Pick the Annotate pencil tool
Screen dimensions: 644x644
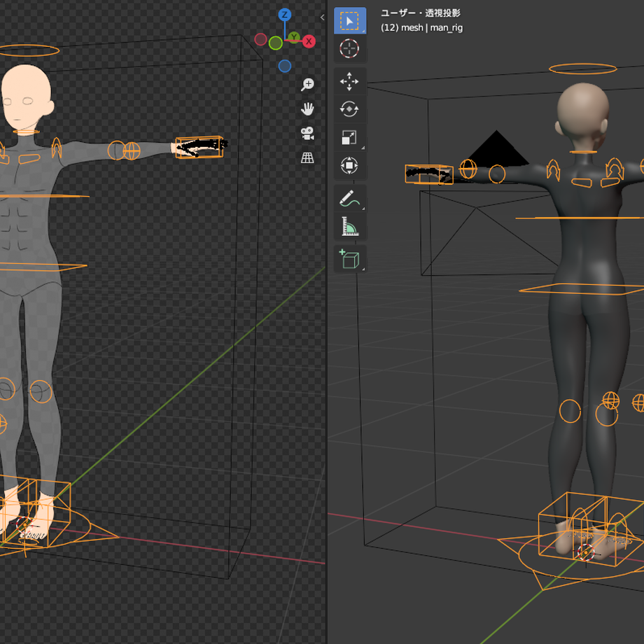[x=350, y=199]
